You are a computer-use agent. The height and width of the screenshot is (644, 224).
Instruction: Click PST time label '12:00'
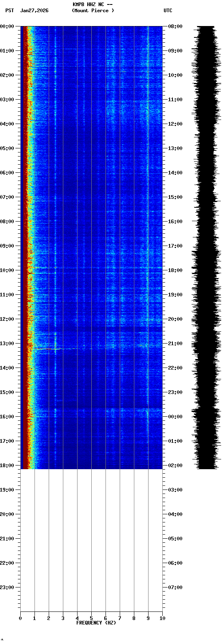pos(7,319)
